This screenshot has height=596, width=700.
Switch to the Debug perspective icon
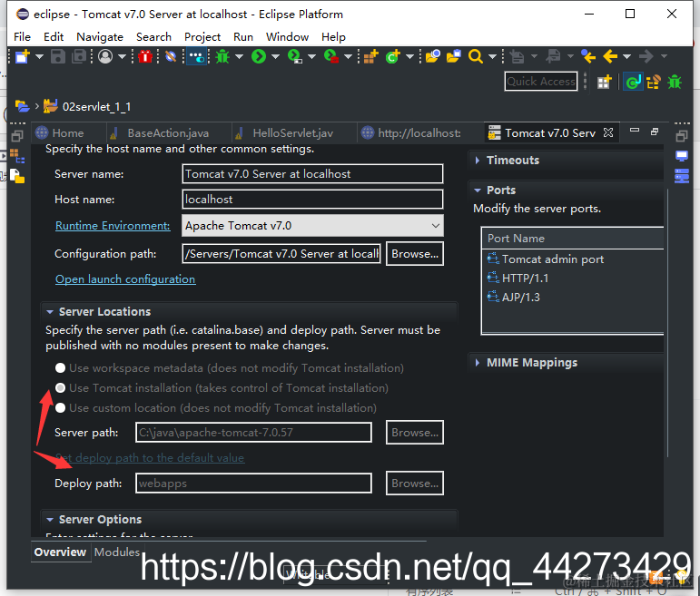675,82
